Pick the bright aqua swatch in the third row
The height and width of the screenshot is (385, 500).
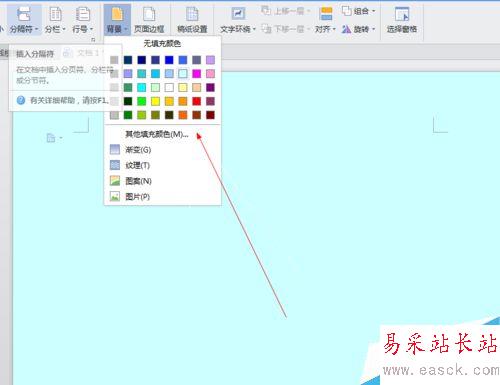(x=142, y=87)
